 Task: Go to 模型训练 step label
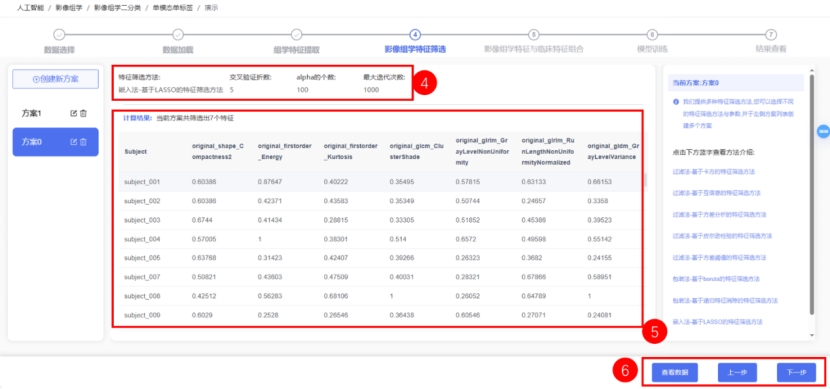tap(652, 50)
